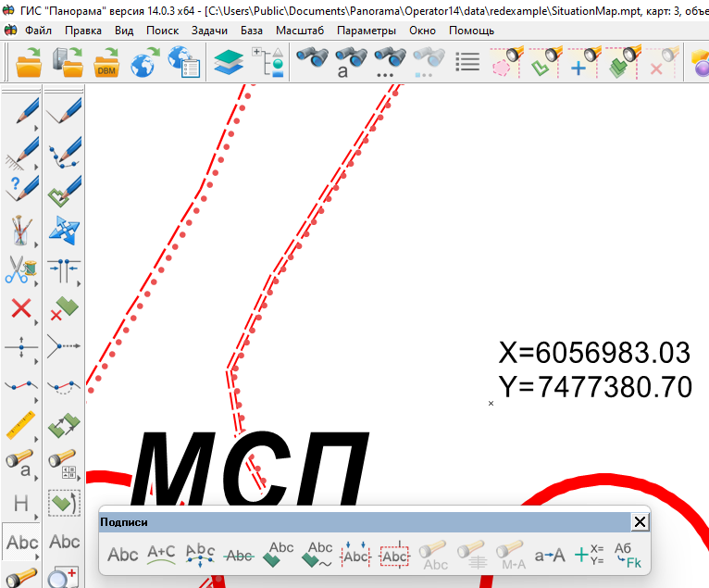Select the pencil with question mark tool

pyautogui.click(x=21, y=190)
